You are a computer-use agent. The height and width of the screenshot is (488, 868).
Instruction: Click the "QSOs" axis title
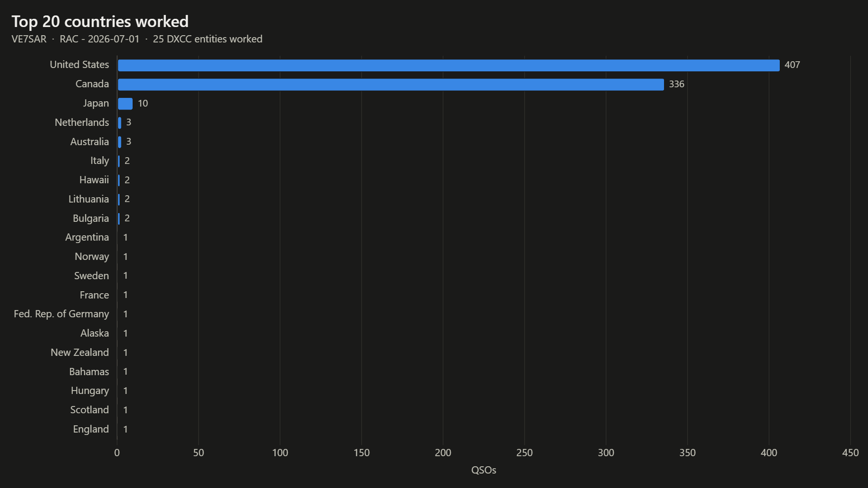coord(484,470)
